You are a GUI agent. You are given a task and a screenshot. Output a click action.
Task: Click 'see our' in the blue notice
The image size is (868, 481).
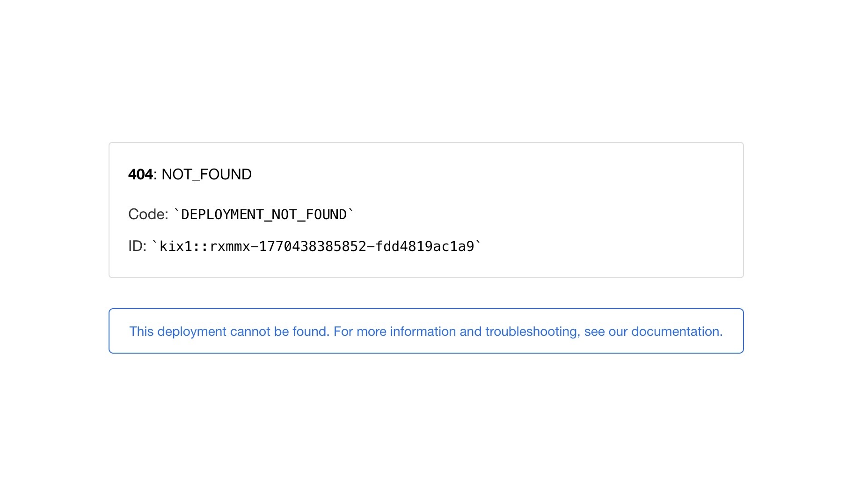[605, 332]
